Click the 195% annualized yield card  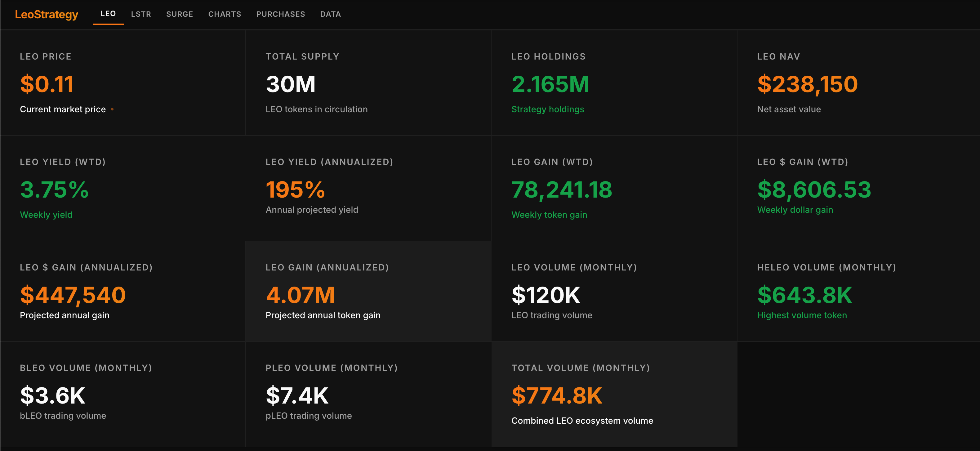point(368,188)
